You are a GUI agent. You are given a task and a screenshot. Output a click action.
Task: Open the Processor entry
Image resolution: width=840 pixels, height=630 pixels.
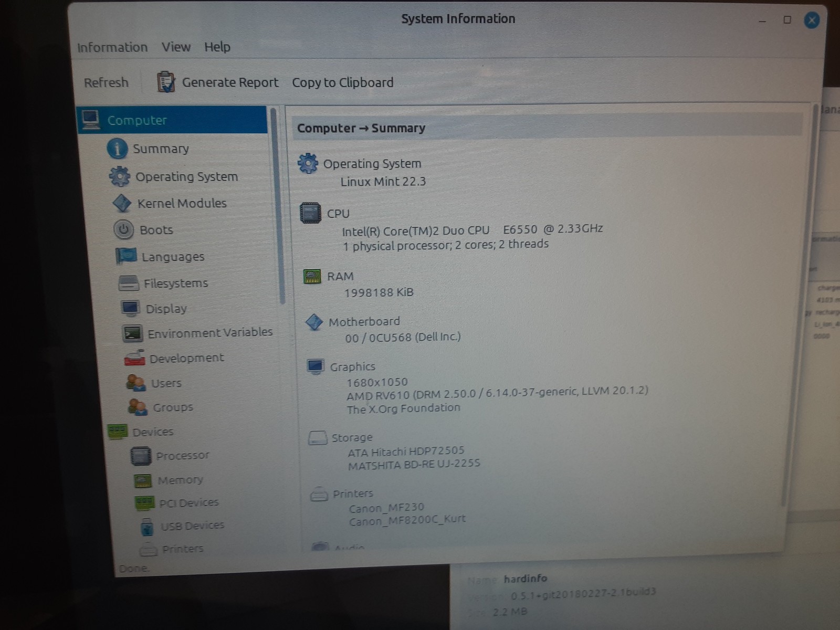tap(182, 456)
